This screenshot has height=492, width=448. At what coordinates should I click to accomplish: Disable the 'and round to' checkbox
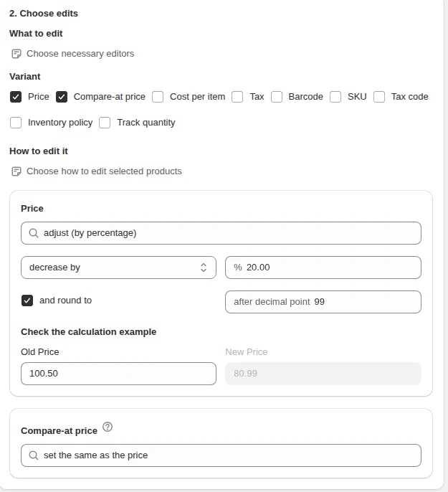coord(27,301)
